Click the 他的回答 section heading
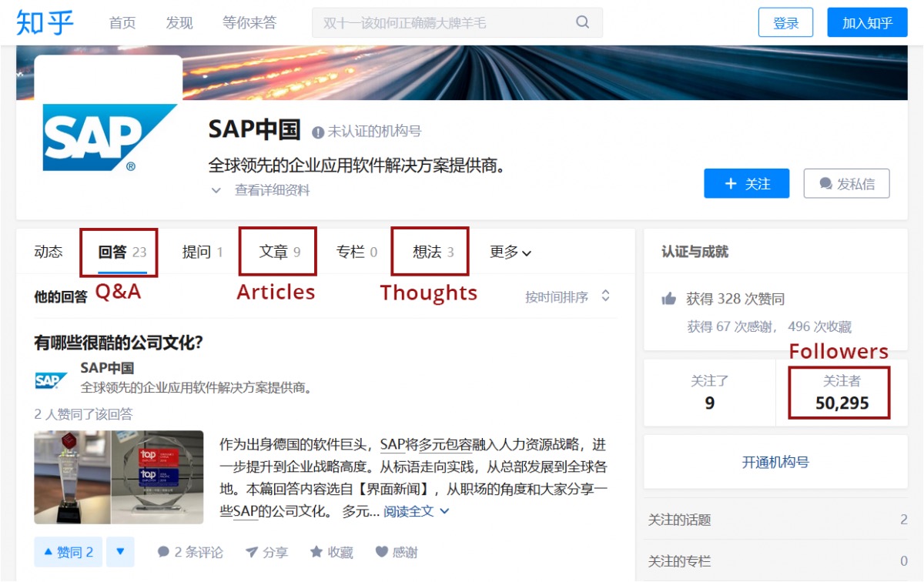The height and width of the screenshot is (582, 924). [x=61, y=296]
